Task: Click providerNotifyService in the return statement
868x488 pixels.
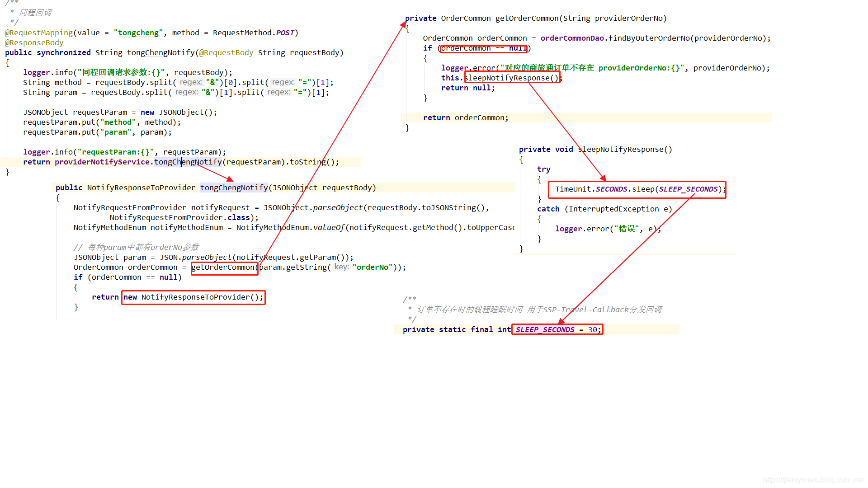Action: pyautogui.click(x=102, y=162)
